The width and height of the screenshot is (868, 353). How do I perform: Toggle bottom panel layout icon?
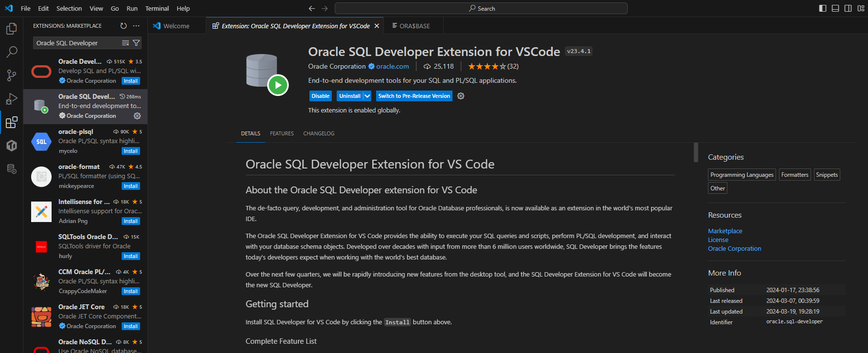click(835, 8)
